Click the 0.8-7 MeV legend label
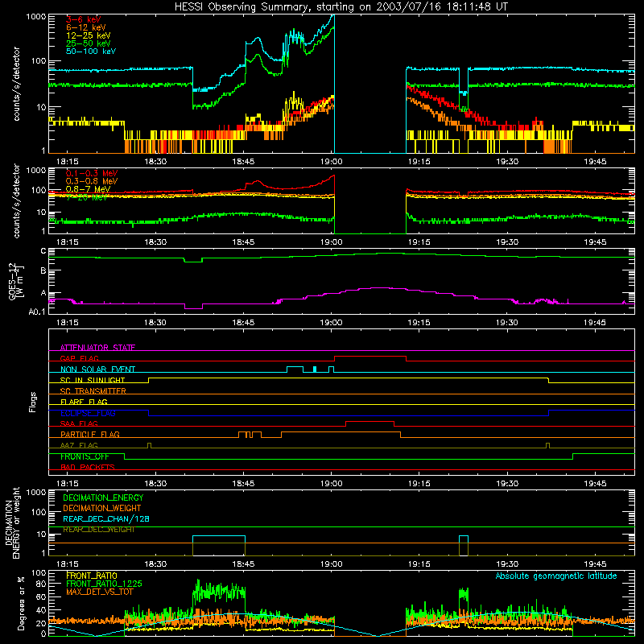Viewport: 644px width, 644px height. point(88,189)
